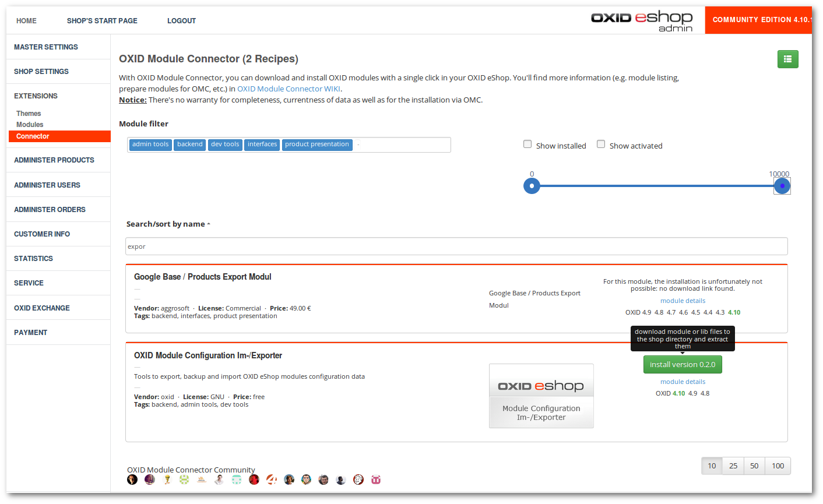This screenshot has width=823, height=504.
Task: Click the price range slider track
Action: 656,186
